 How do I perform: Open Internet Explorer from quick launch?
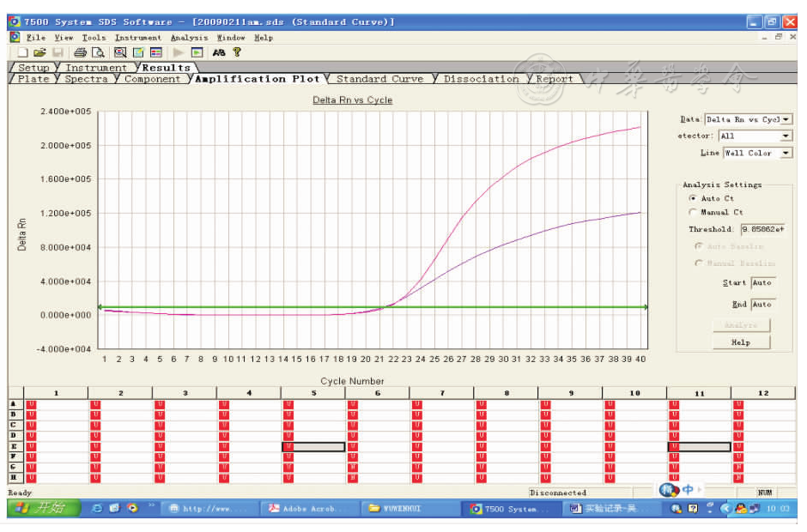click(x=97, y=509)
